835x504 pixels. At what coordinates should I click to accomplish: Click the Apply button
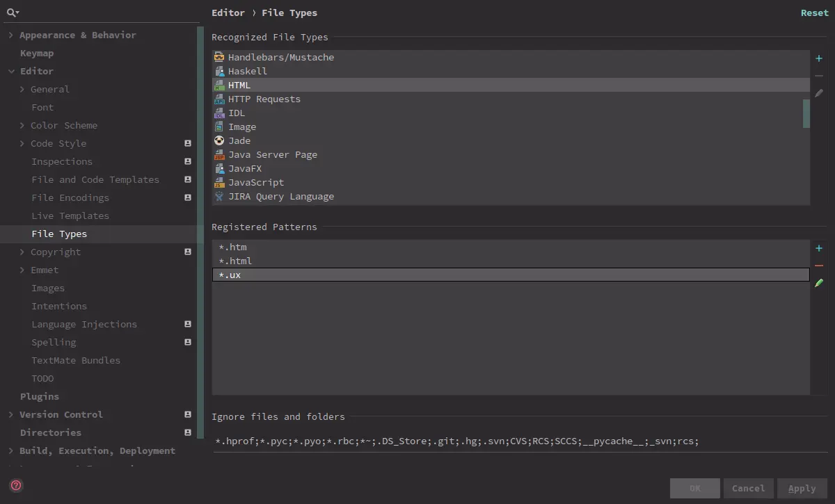point(802,488)
